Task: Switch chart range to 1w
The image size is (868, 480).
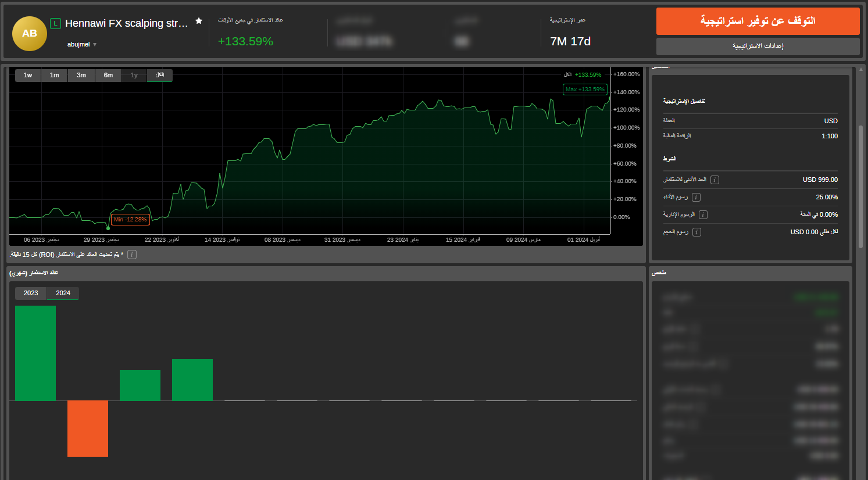Action: [28, 75]
